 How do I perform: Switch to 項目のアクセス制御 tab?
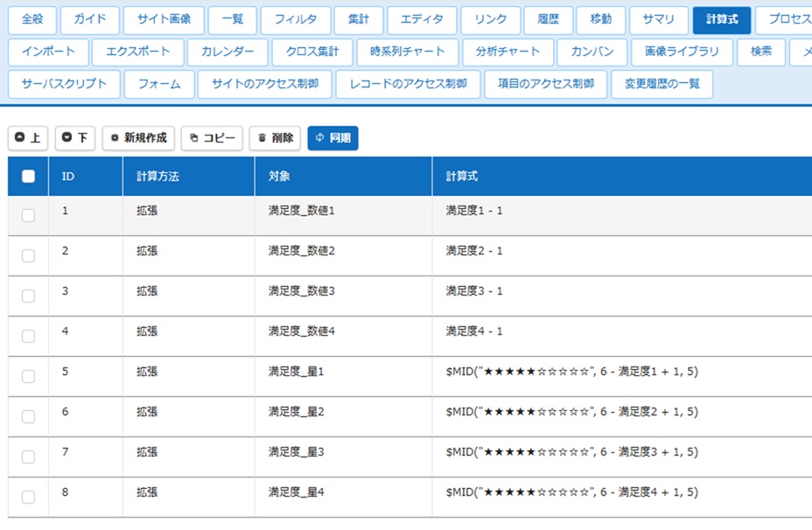[x=545, y=85]
